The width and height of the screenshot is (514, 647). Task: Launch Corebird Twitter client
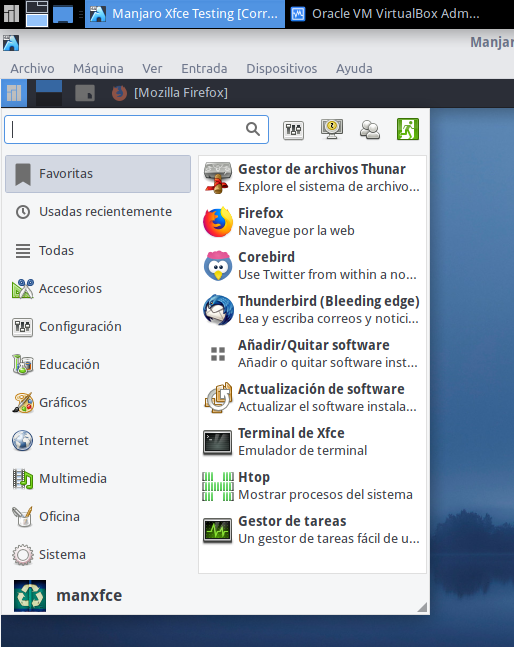(x=312, y=266)
